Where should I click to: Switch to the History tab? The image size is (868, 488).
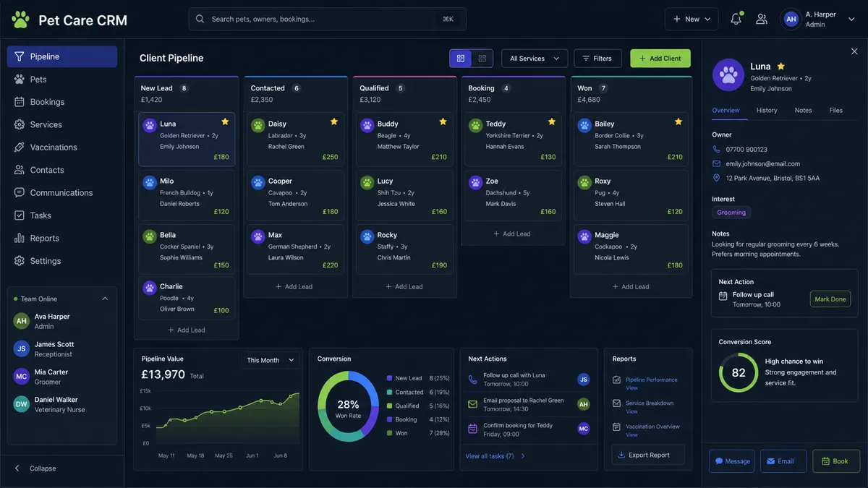[767, 111]
